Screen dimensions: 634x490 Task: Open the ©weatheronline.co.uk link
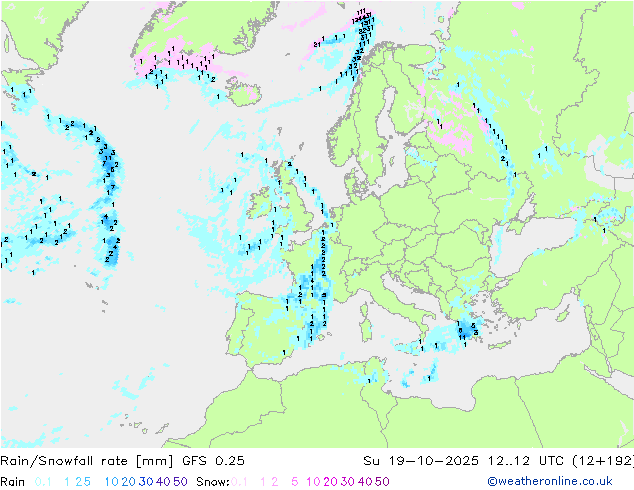[550, 482]
